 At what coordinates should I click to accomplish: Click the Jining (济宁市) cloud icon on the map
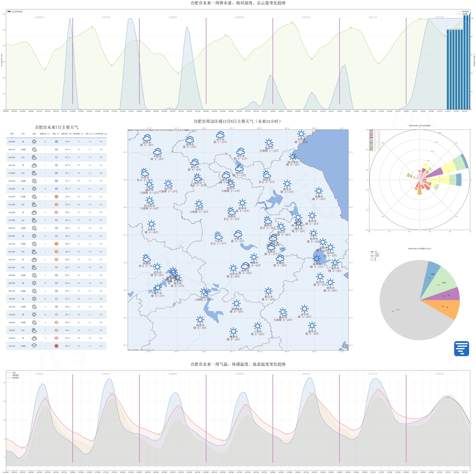220,135
